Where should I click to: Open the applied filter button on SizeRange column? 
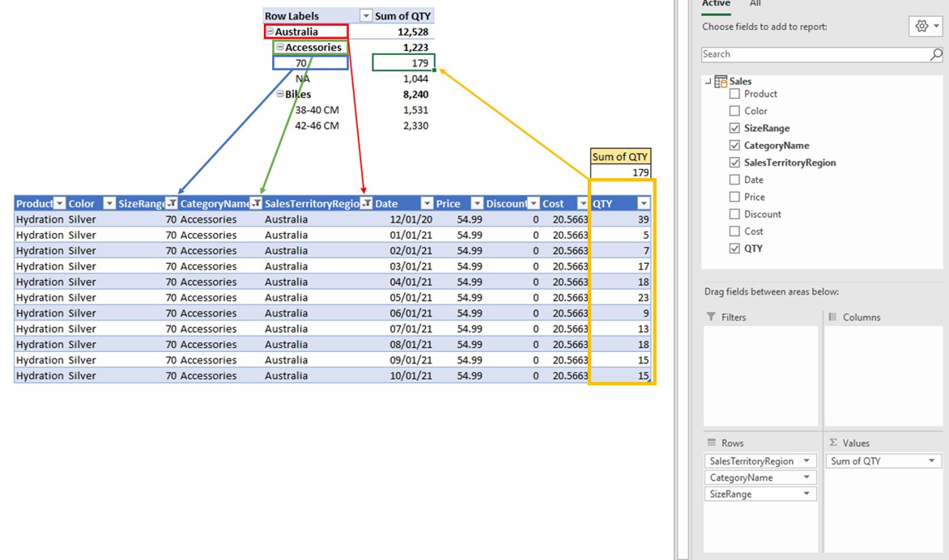click(x=172, y=203)
